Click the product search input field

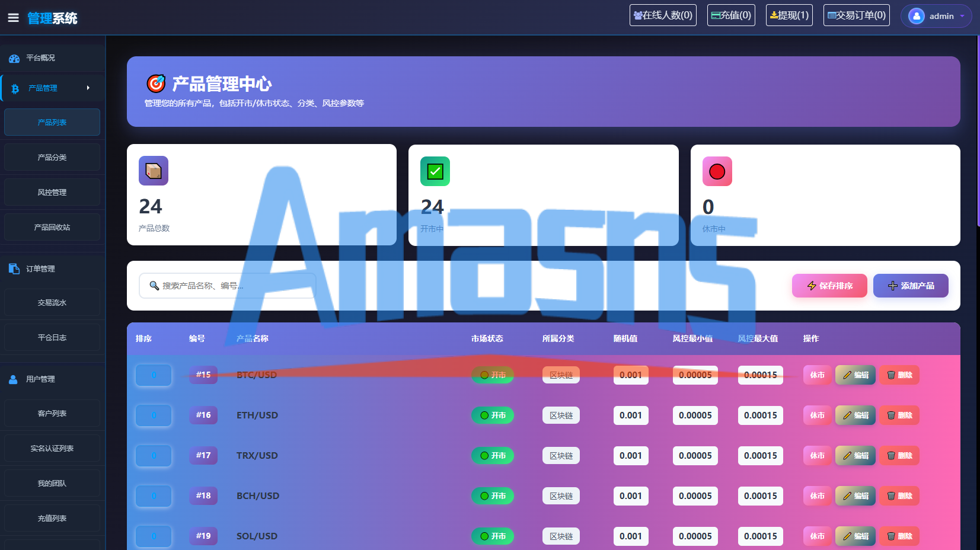point(228,286)
